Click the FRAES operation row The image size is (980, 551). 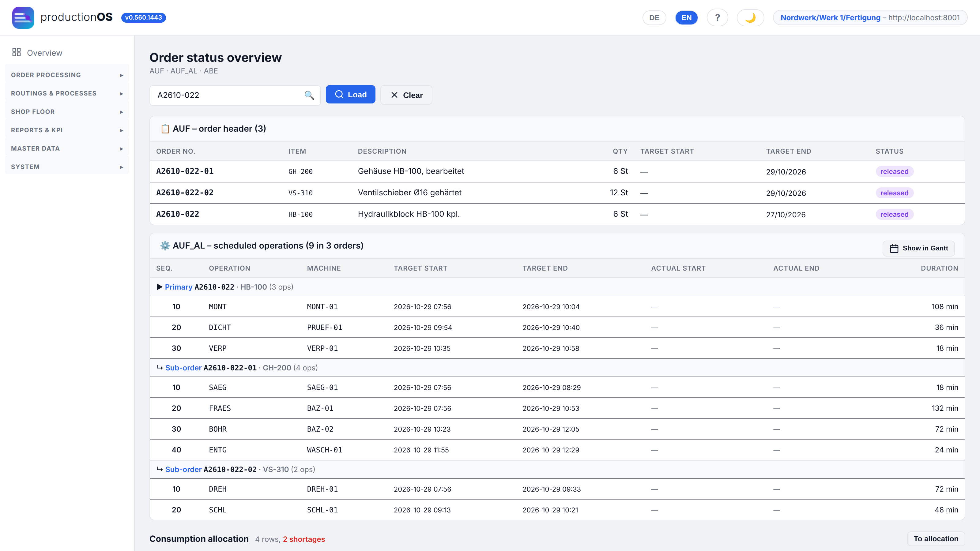pyautogui.click(x=557, y=408)
